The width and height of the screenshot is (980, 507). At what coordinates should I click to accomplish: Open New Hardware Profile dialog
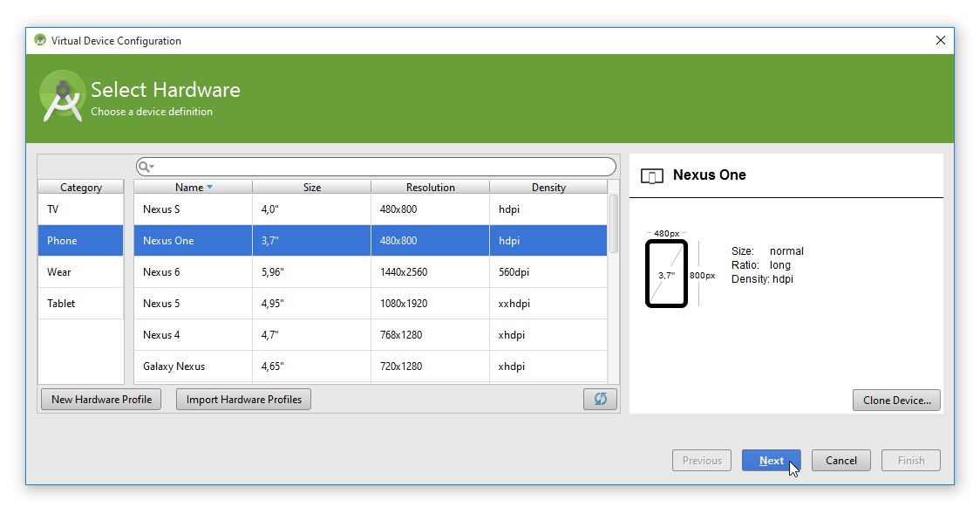101,400
